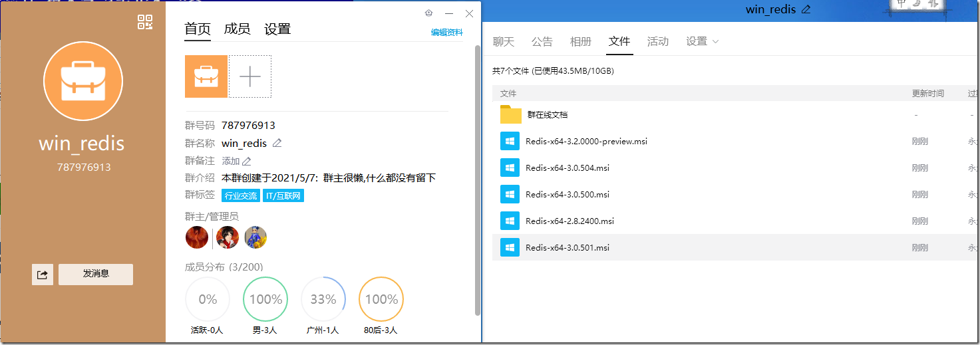Click the group intro text 本群创建于2021/5/7
The height and width of the screenshot is (345, 980).
coord(329,178)
